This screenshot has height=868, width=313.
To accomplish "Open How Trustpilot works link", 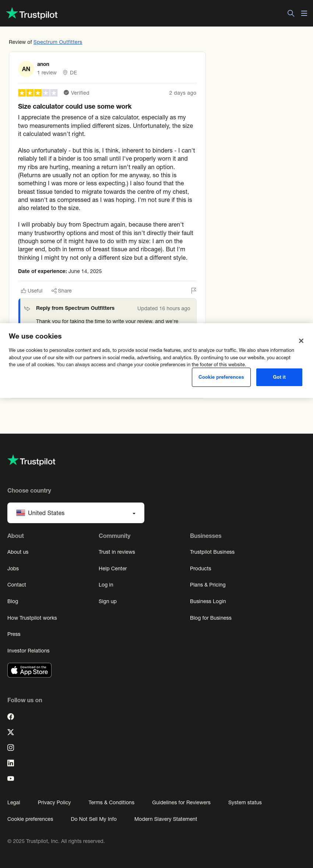I will point(32,618).
